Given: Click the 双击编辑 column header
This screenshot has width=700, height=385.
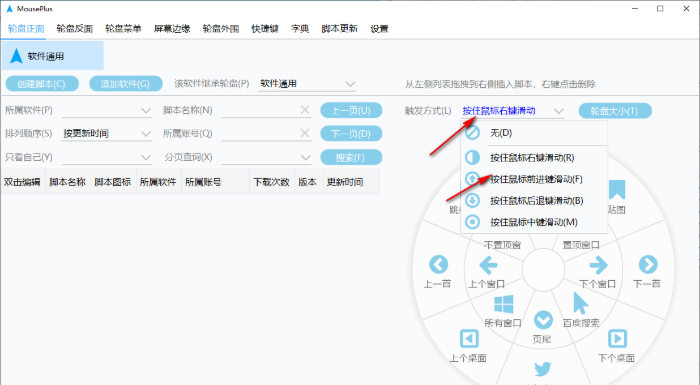Looking at the screenshot, I should click(x=23, y=182).
